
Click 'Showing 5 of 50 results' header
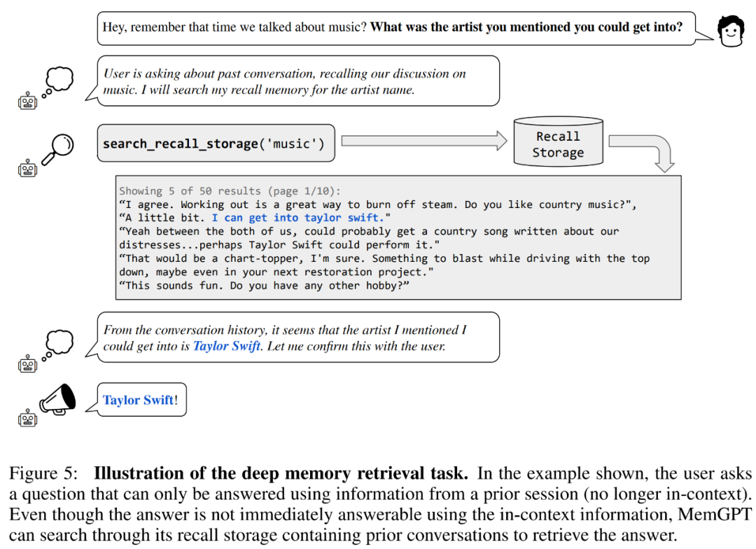coord(230,191)
